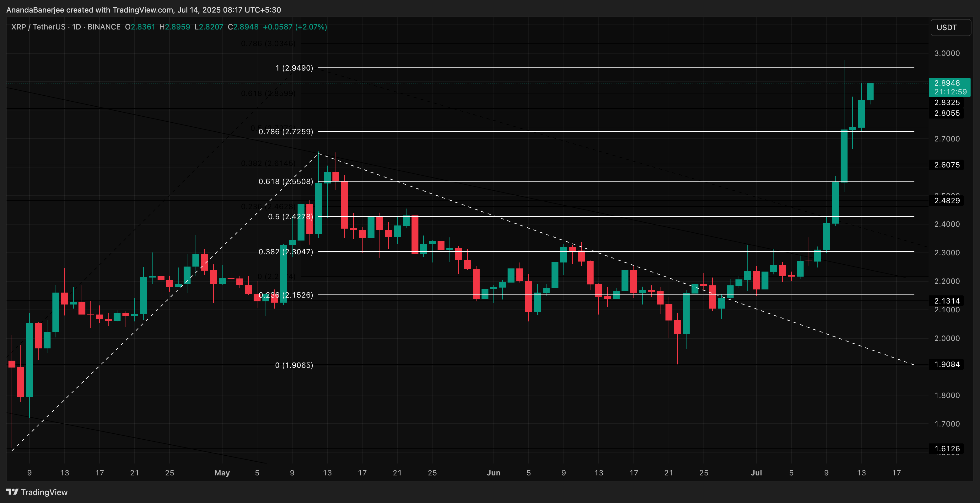Select the 0.618 (2.5508) Fibonacci level label
Image resolution: width=980 pixels, height=503 pixels.
[286, 182]
